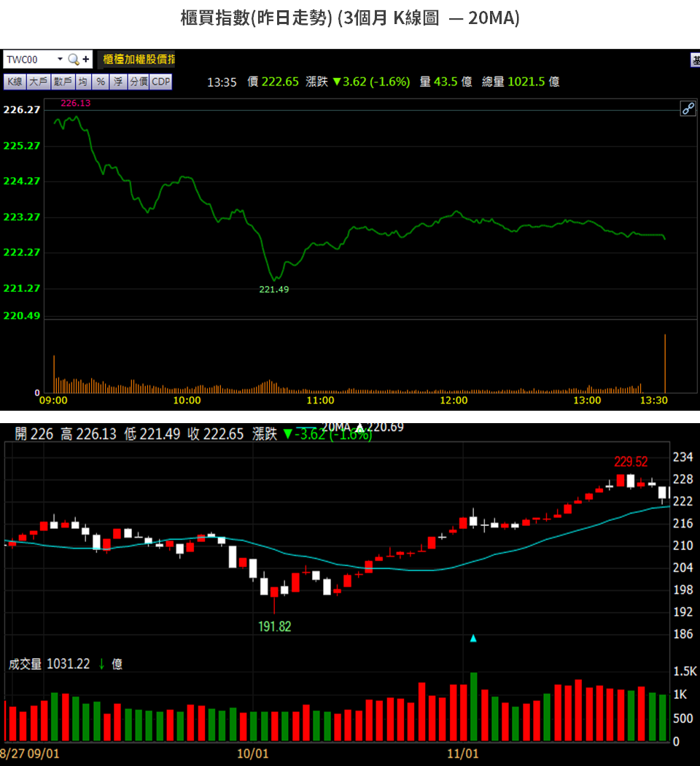The image size is (700, 766).
Task: Click the 229.52 high label on K-line chart
Action: pos(631,462)
